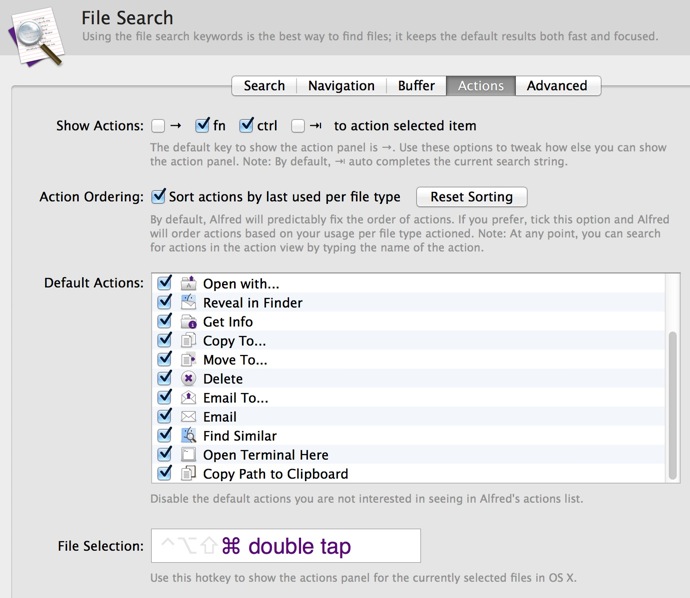Image resolution: width=690 pixels, height=598 pixels.
Task: Disable Open Terminal Here action
Action: pos(165,453)
